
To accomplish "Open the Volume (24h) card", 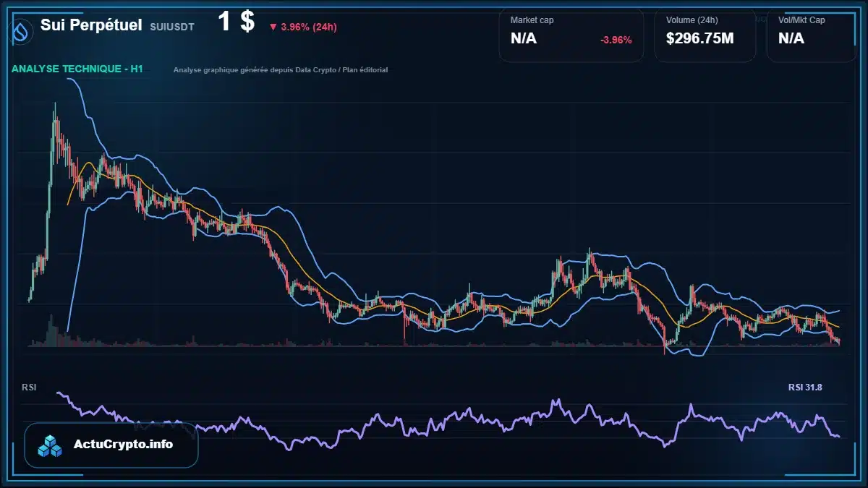I will [x=705, y=35].
